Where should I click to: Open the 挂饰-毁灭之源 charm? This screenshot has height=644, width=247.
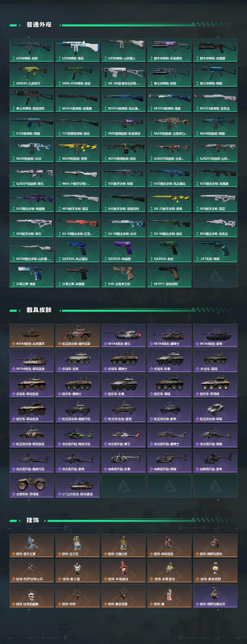(x=31, y=546)
